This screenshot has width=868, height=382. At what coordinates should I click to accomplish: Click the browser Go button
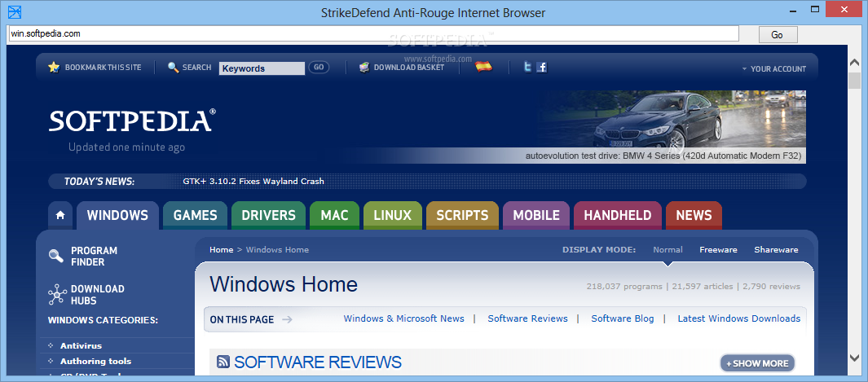(778, 35)
